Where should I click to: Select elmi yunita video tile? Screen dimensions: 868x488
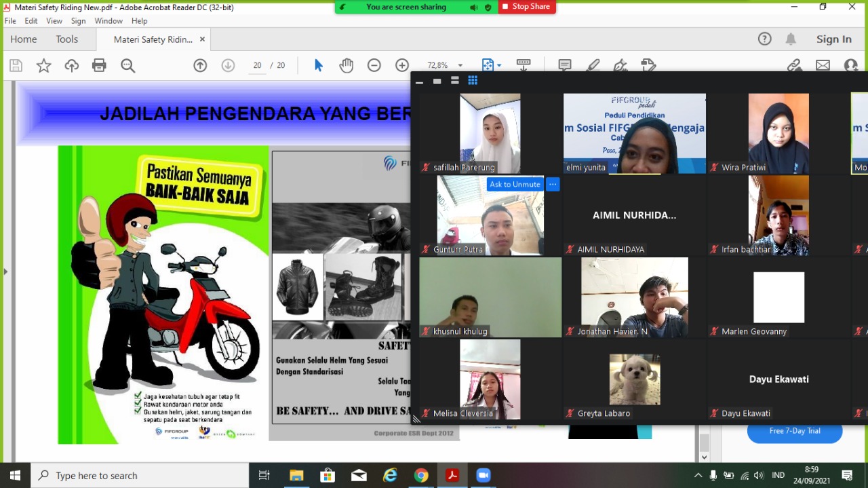635,133
